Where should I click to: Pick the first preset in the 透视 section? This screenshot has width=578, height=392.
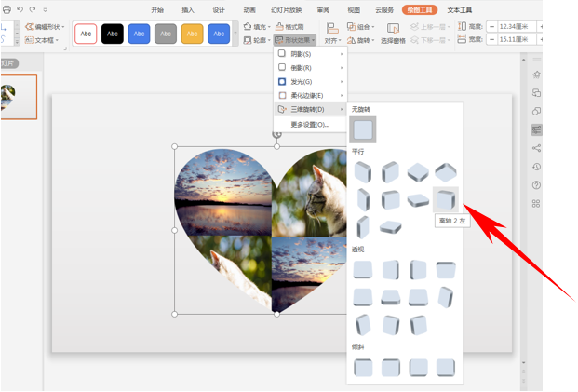(x=363, y=270)
